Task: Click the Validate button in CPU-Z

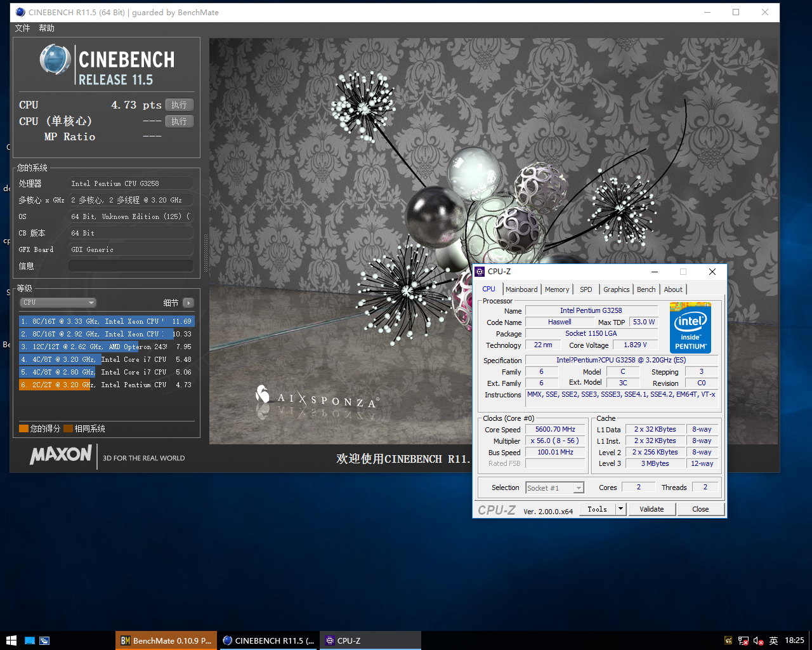Action: pyautogui.click(x=652, y=509)
